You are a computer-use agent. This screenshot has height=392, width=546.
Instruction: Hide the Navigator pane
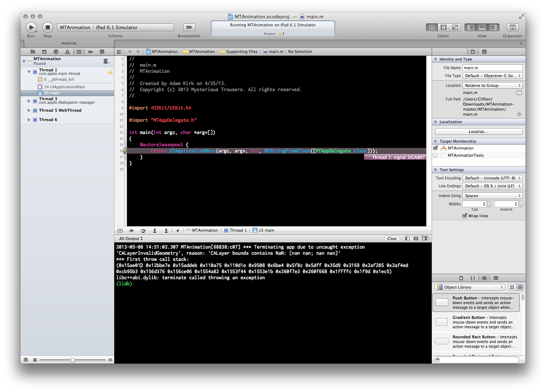471,27
